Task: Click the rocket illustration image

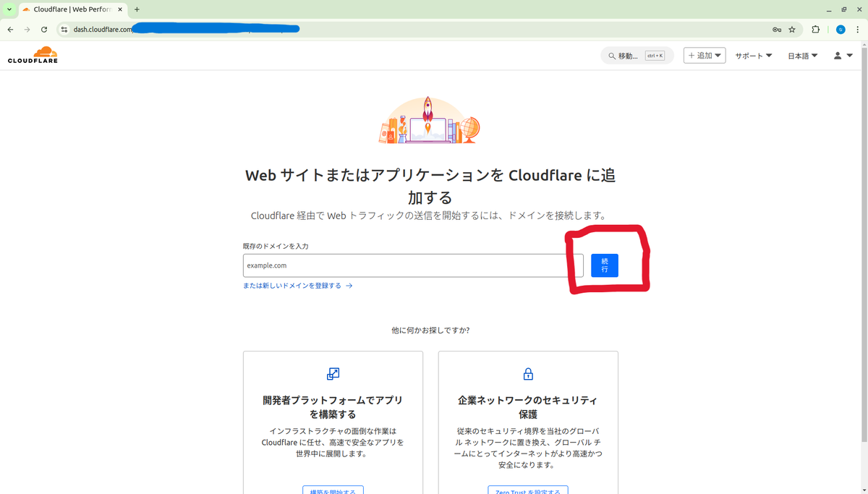Action: [430, 119]
